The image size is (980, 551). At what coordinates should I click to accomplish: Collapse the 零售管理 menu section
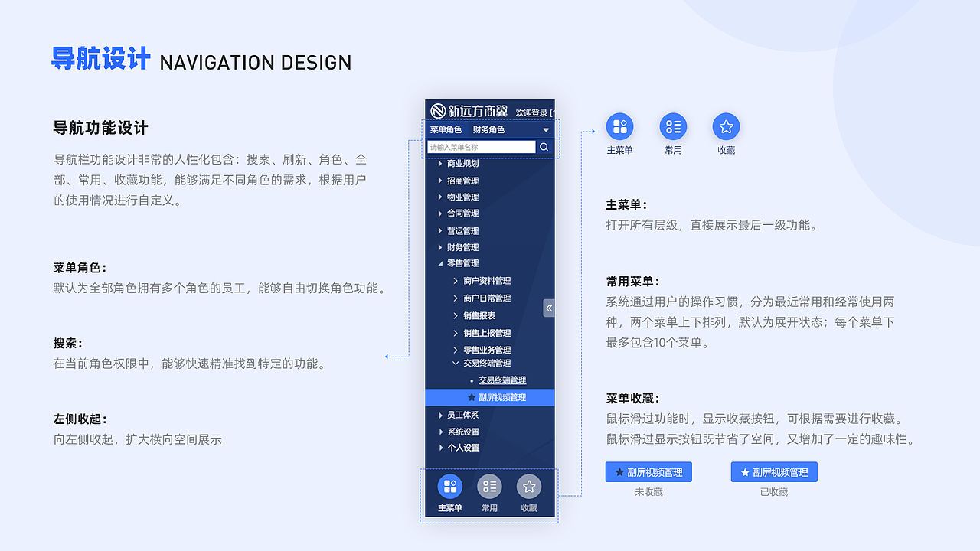click(x=463, y=262)
